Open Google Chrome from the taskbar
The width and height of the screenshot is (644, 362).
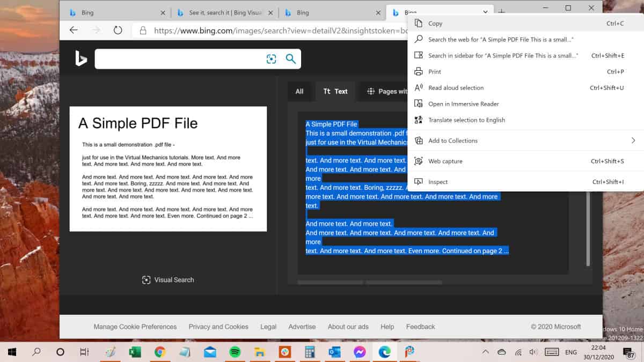click(159, 352)
